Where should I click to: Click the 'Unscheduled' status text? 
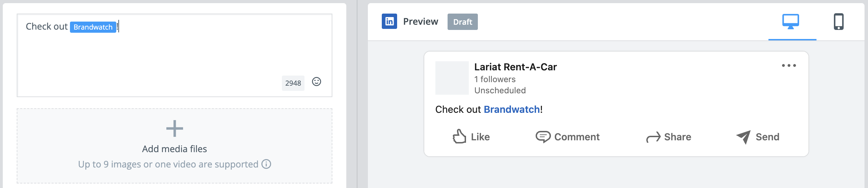(500, 91)
